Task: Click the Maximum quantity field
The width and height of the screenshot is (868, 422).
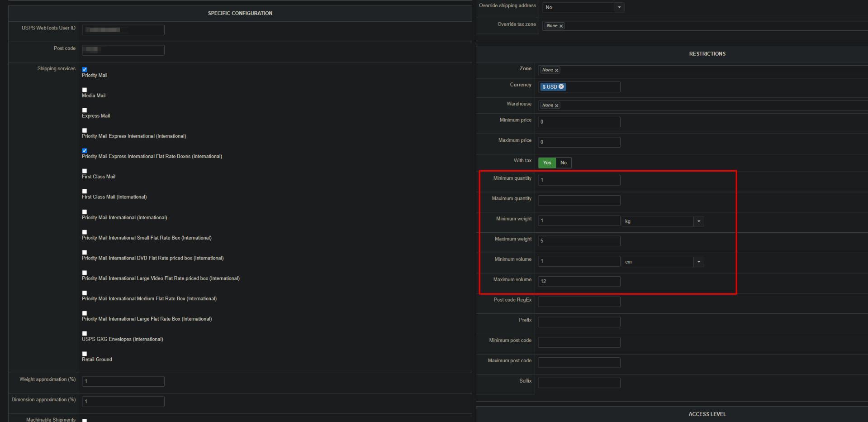Action: 579,200
